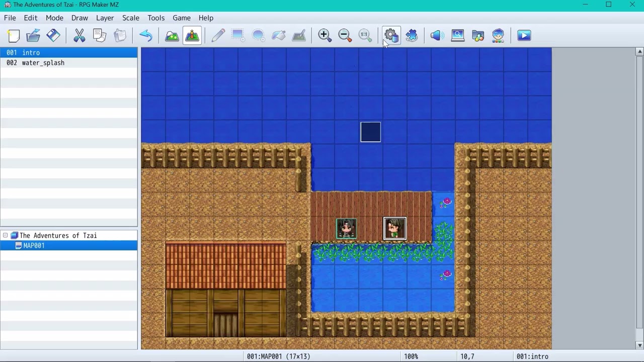This screenshot has height=362, width=644.
Task: Open the Game menu
Action: (x=182, y=18)
